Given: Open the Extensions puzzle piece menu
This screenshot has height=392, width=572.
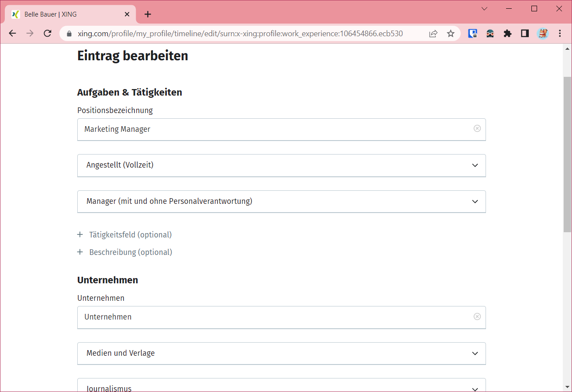Looking at the screenshot, I should coord(507,34).
